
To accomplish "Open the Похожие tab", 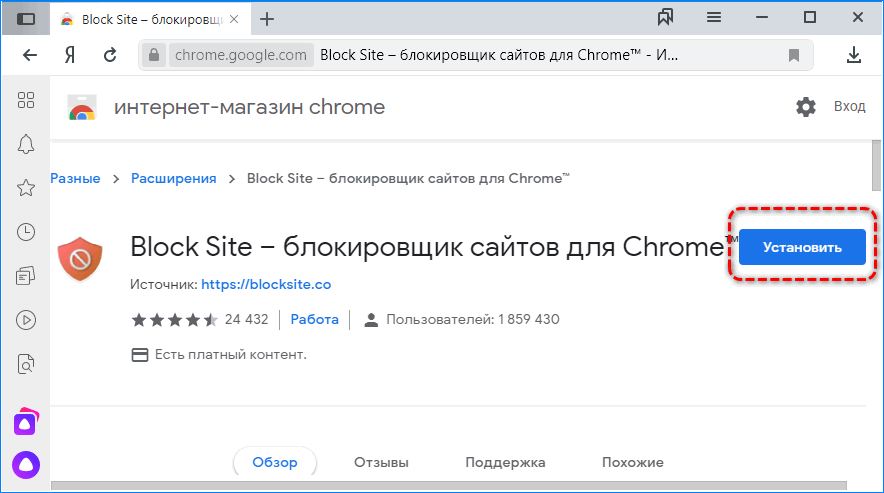I will (x=632, y=463).
